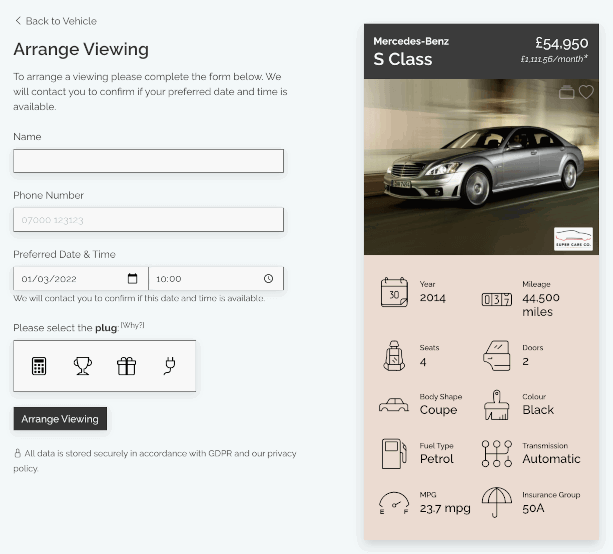Submit with the Arrange Viewing button
Screen dimensions: 613x554
(x=60, y=419)
